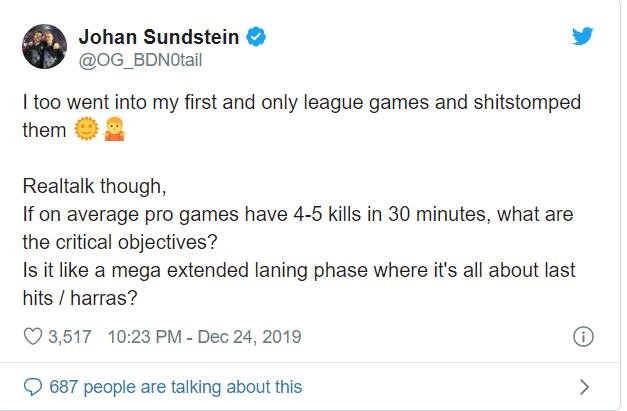Screen dimensions: 627x411
Task: Click the "first and only league games" sentence
Action: [300, 104]
